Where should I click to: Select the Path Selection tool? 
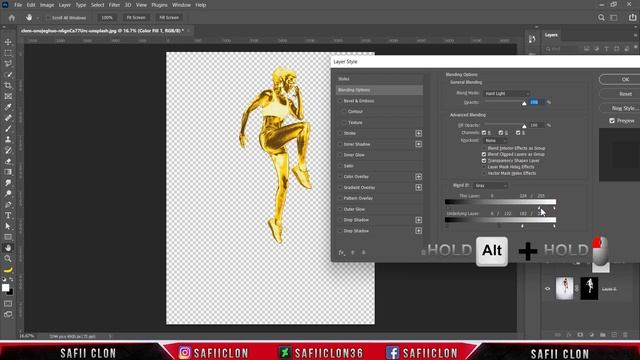point(8,226)
